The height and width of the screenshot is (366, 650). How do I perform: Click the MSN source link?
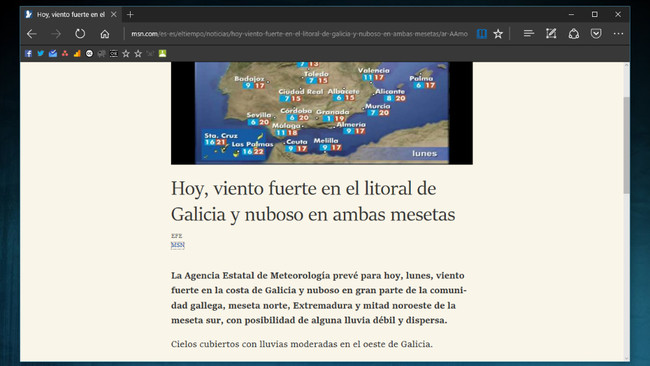click(177, 245)
